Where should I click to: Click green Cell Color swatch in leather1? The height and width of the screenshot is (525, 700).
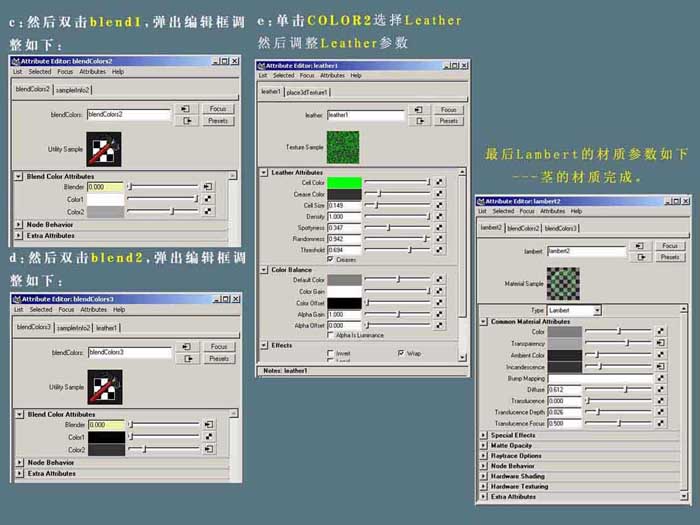click(x=344, y=182)
